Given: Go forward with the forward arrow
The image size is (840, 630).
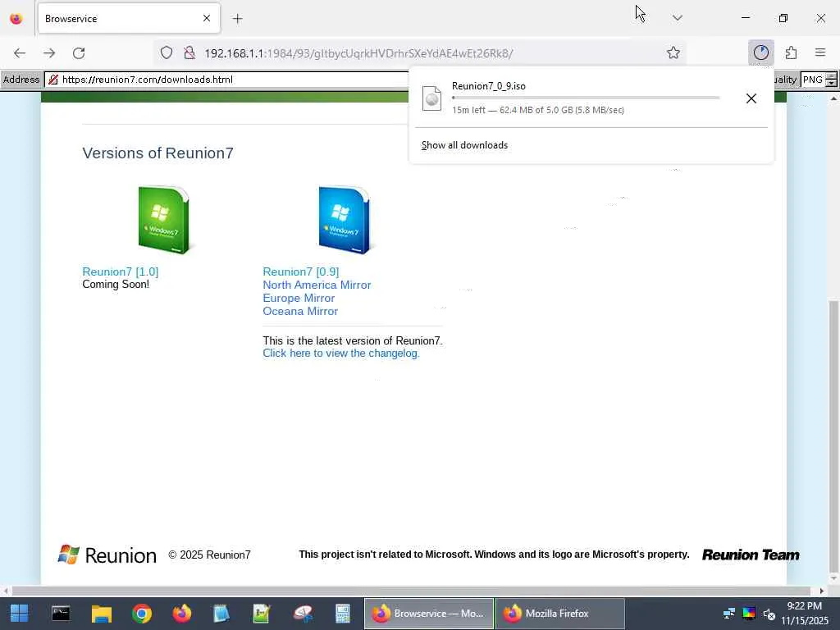Looking at the screenshot, I should [x=49, y=53].
